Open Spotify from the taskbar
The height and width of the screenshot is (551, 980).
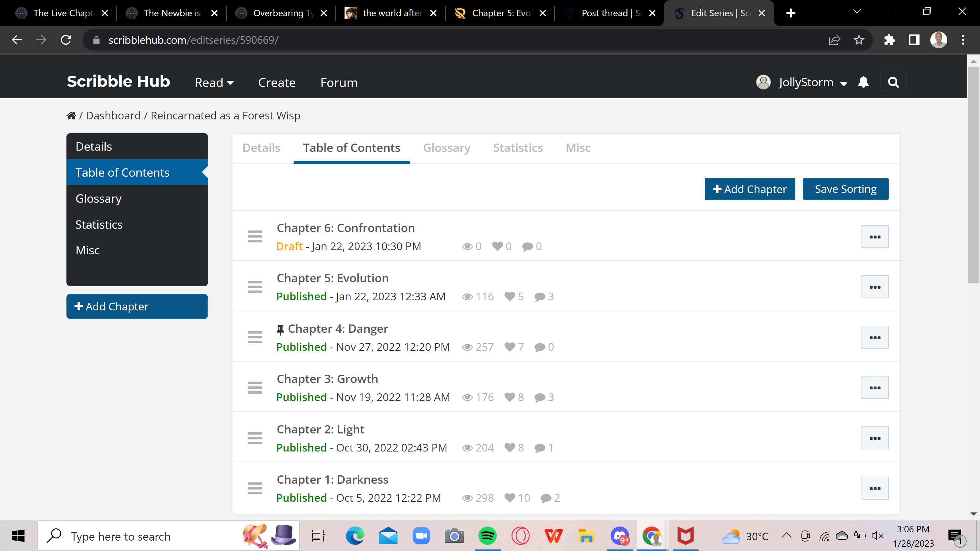[x=487, y=536]
